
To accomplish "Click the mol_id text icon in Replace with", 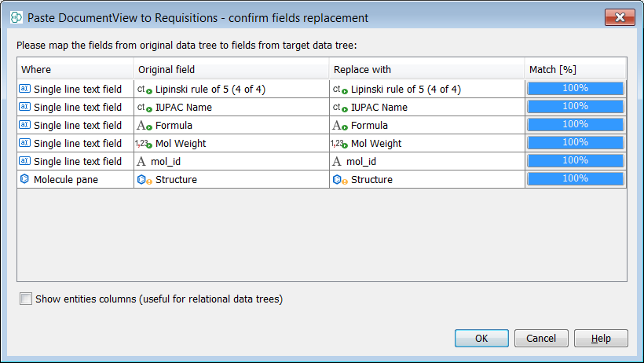I will pyautogui.click(x=338, y=162).
